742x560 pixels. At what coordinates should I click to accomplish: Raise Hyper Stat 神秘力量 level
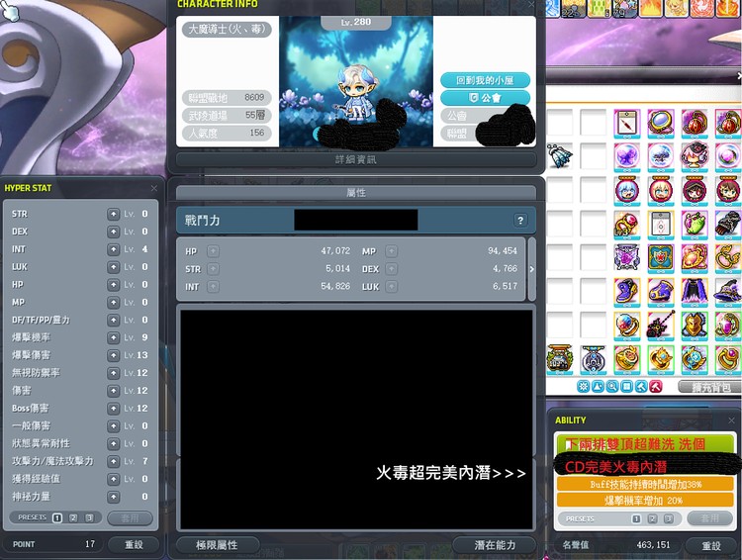(x=113, y=497)
